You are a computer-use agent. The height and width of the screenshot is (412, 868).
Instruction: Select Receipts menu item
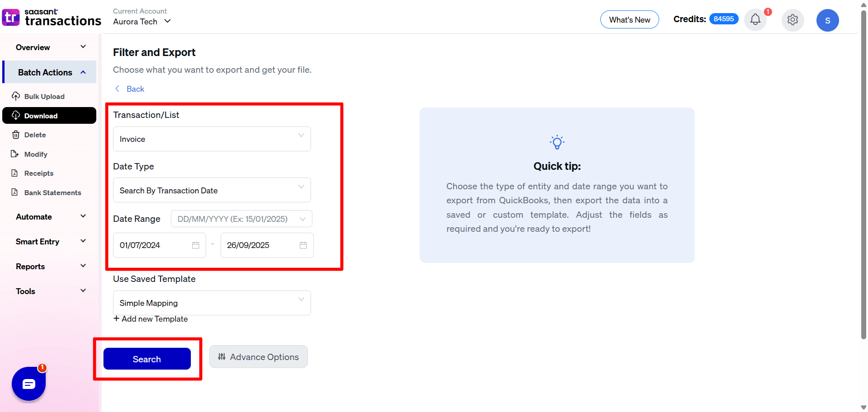(50, 173)
